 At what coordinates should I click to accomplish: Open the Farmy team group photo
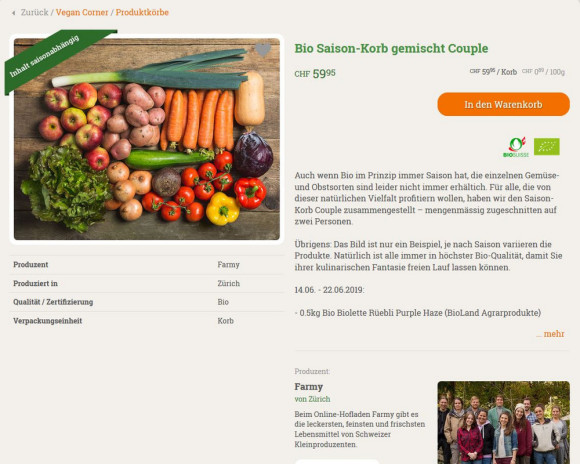click(503, 423)
